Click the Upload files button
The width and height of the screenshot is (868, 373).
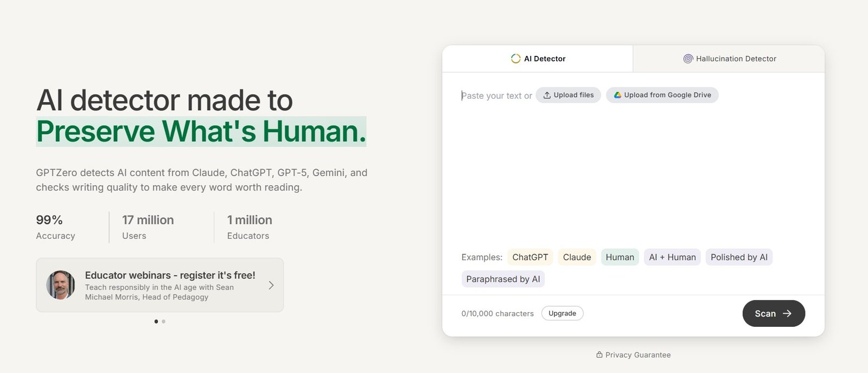(568, 95)
